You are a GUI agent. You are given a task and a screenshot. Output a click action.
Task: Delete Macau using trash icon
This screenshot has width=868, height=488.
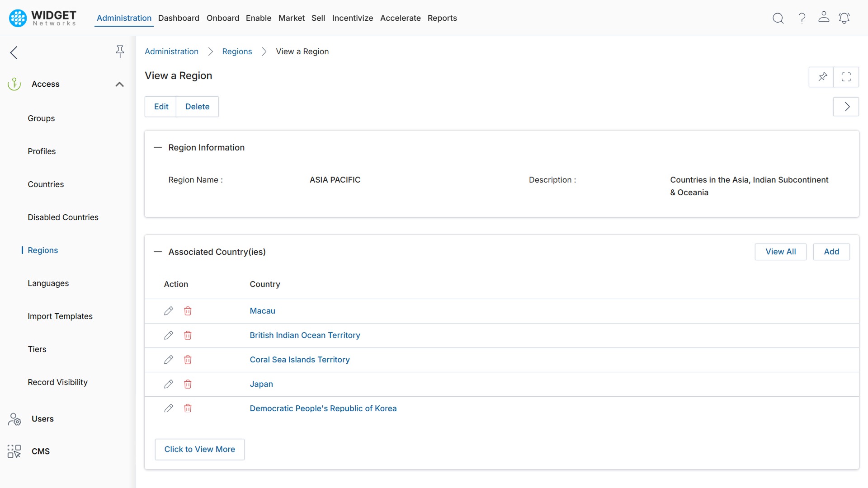[188, 311]
